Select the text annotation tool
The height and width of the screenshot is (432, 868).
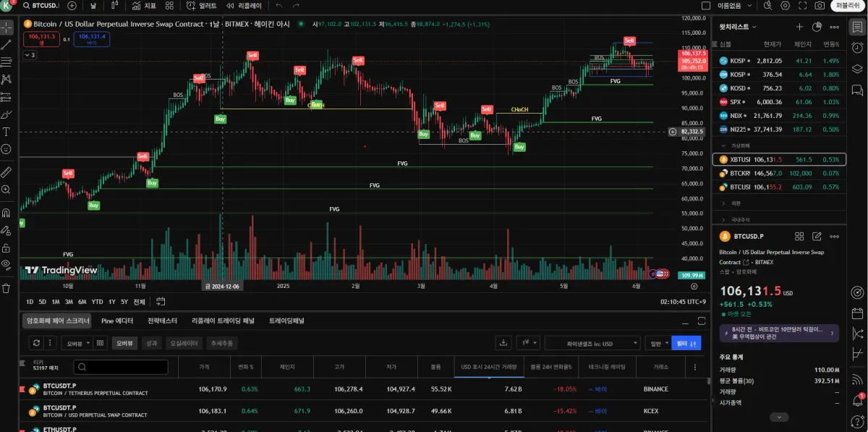[7, 132]
